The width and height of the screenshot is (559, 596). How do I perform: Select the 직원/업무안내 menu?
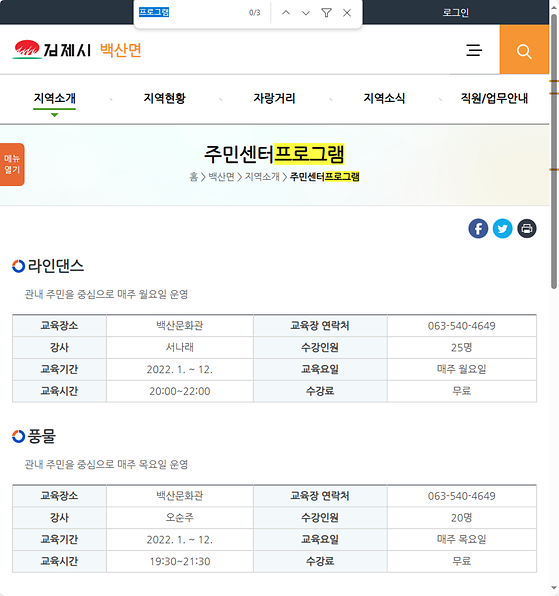point(494,98)
